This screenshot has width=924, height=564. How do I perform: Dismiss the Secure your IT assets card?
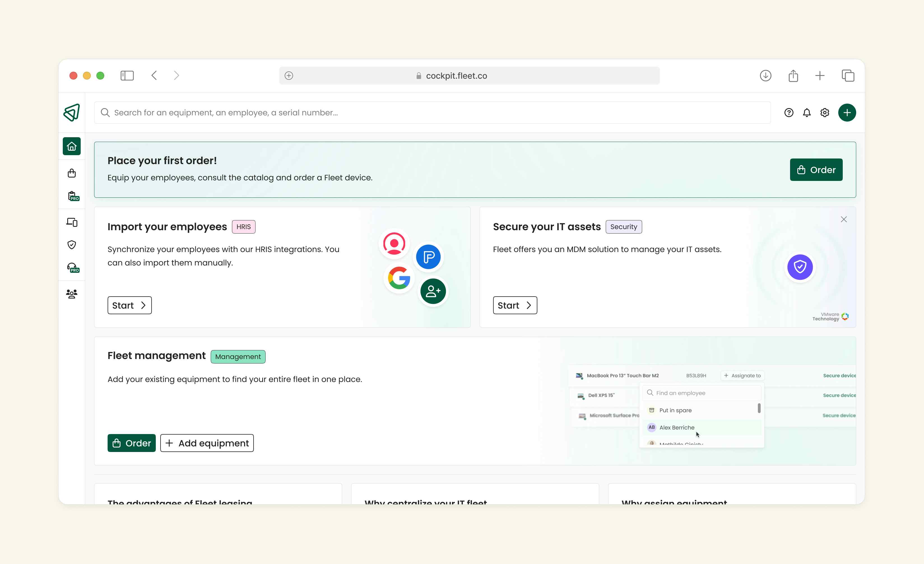[843, 219]
